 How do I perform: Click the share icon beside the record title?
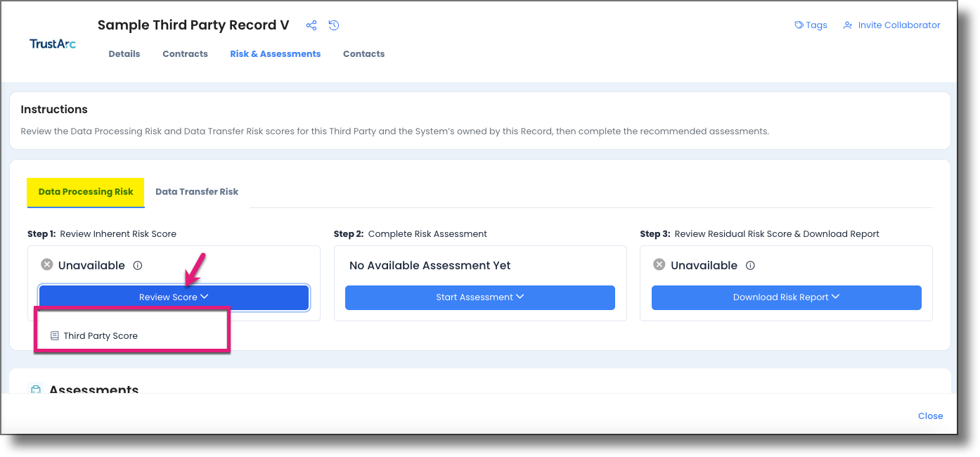311,25
